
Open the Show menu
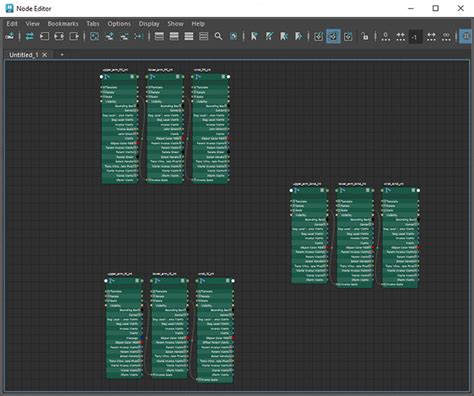point(176,24)
